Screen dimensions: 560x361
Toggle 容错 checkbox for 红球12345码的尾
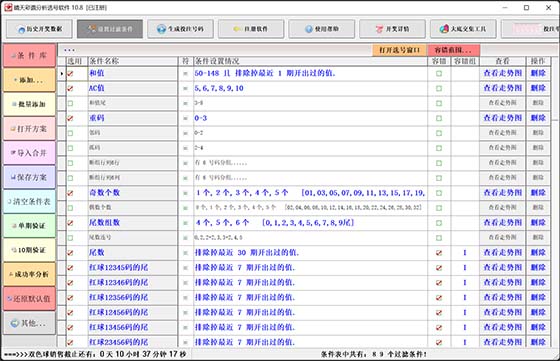[x=439, y=268]
